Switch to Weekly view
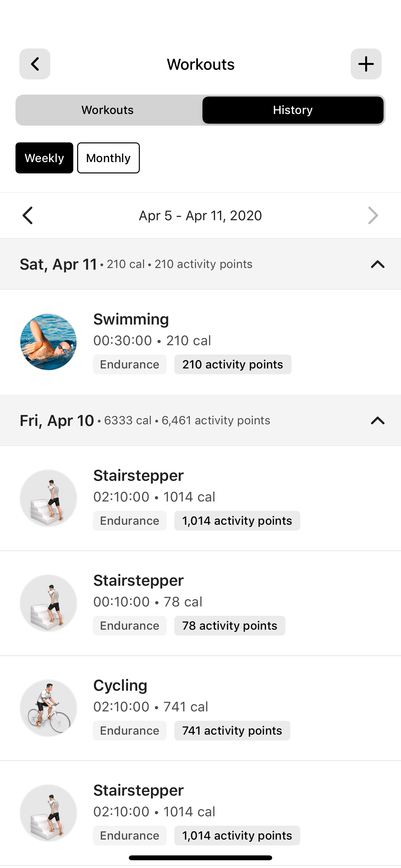Screen dimensions: 401x868 (x=44, y=158)
